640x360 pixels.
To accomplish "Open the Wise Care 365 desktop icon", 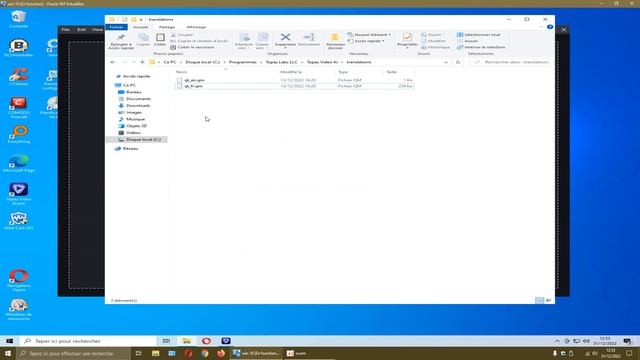I will tap(19, 221).
